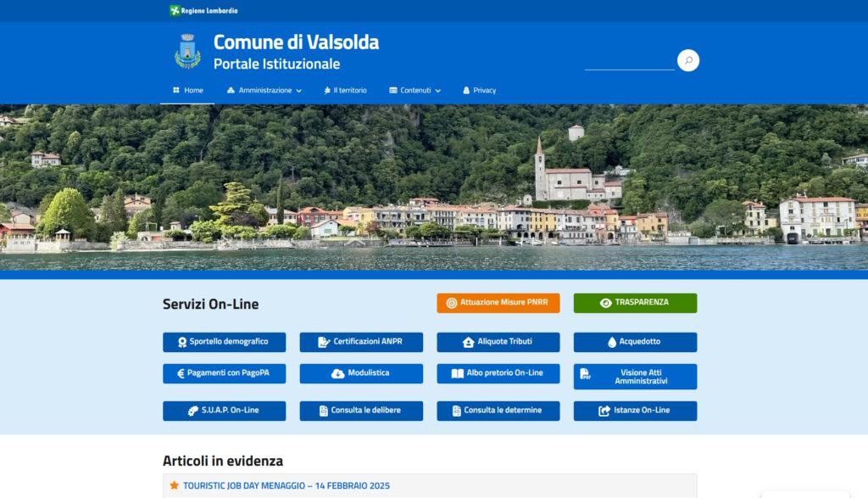Open Consulta le determine
The image size is (868, 498).
point(498,411)
